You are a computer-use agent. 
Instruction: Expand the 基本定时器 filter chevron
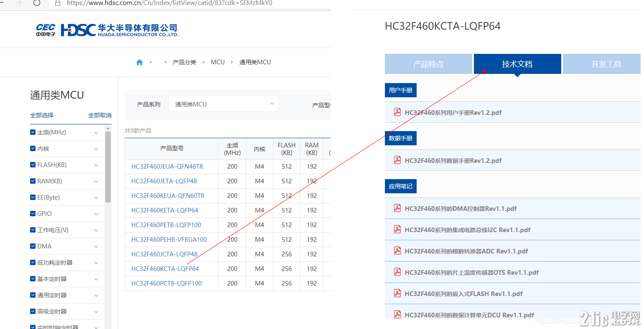[96, 279]
